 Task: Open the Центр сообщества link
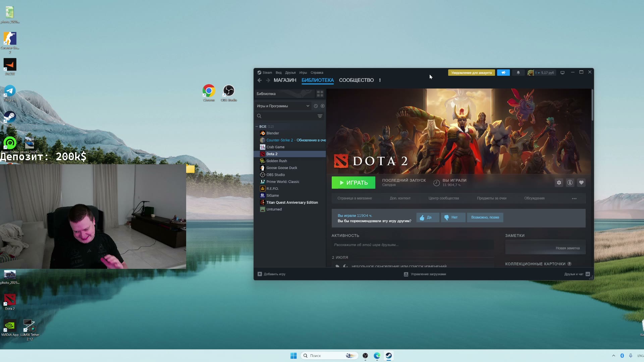[x=444, y=198]
